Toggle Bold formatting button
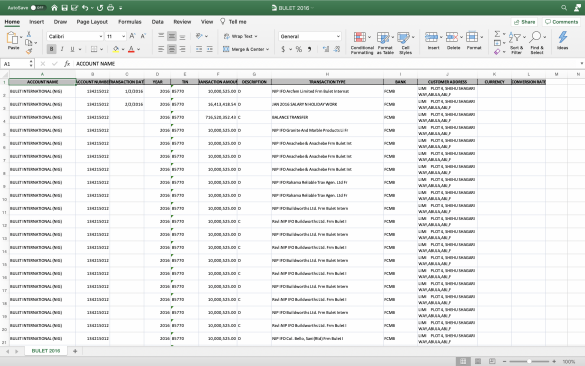 point(51,49)
